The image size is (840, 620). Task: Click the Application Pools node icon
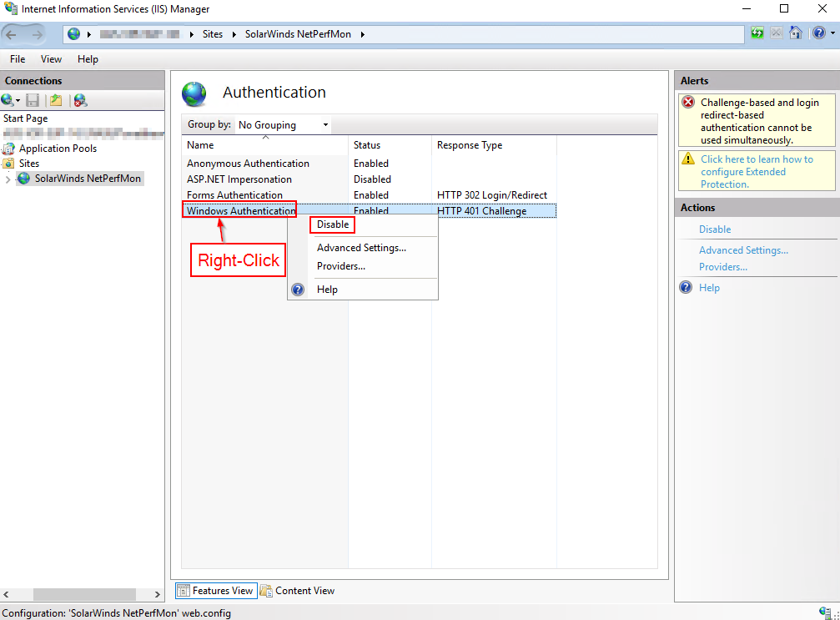click(x=9, y=149)
